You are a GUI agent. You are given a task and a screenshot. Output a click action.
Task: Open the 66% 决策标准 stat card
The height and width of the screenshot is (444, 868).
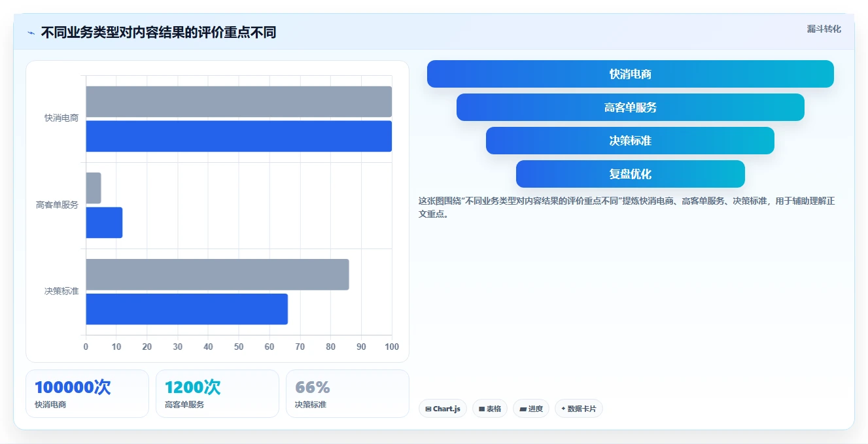pyautogui.click(x=347, y=394)
